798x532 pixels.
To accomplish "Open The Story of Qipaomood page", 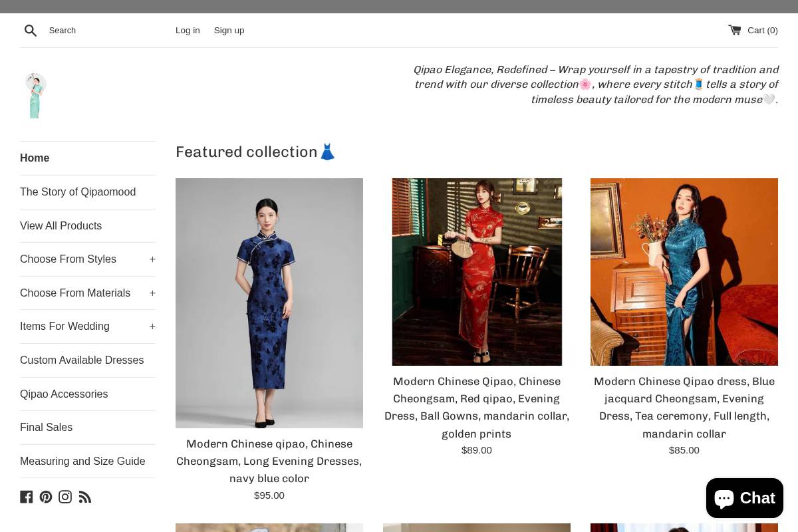I will [x=78, y=192].
